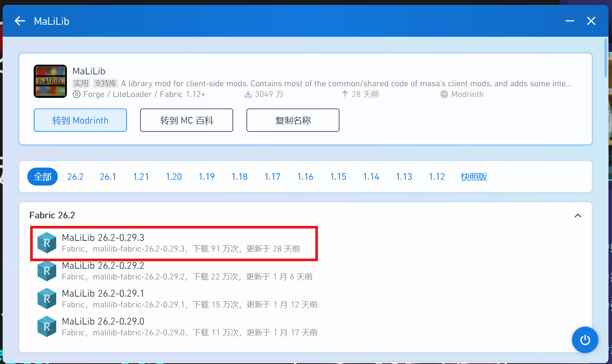Minimize the MaLiLib window

(570, 21)
